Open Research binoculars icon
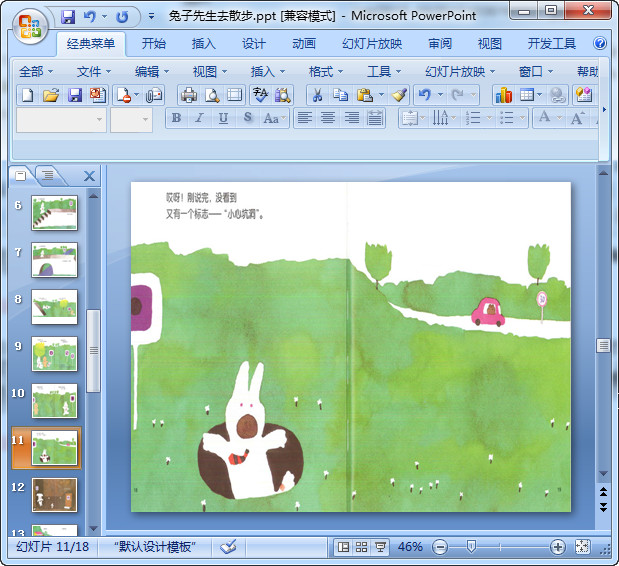This screenshot has width=619, height=566. 283,95
